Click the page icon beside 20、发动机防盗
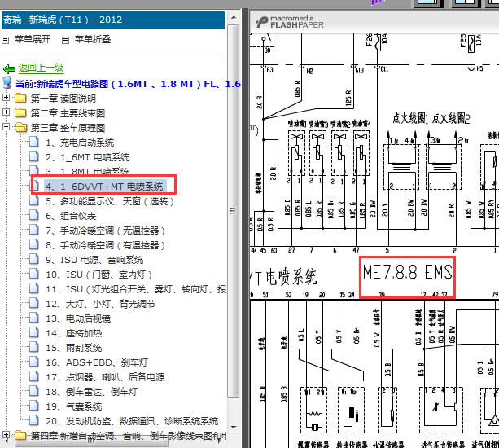The width and height of the screenshot is (499, 448). click(x=34, y=420)
